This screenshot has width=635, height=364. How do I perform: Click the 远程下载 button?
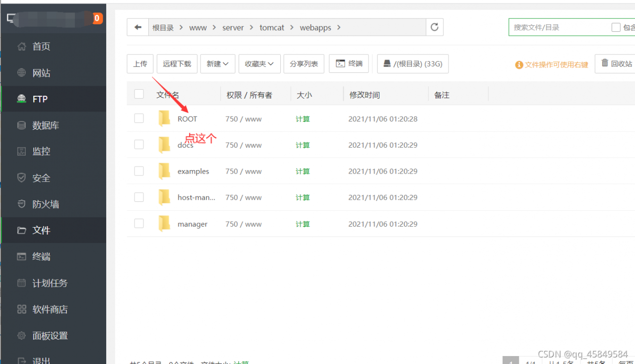(177, 64)
